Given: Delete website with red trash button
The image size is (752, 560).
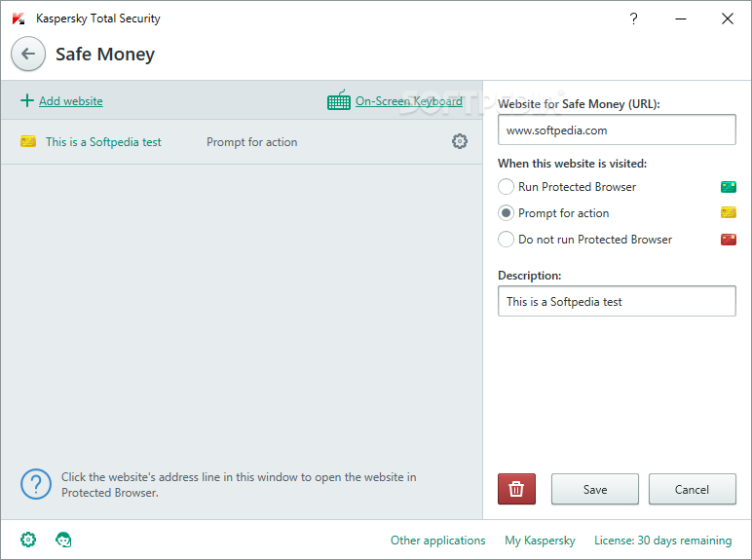Looking at the screenshot, I should tap(516, 489).
